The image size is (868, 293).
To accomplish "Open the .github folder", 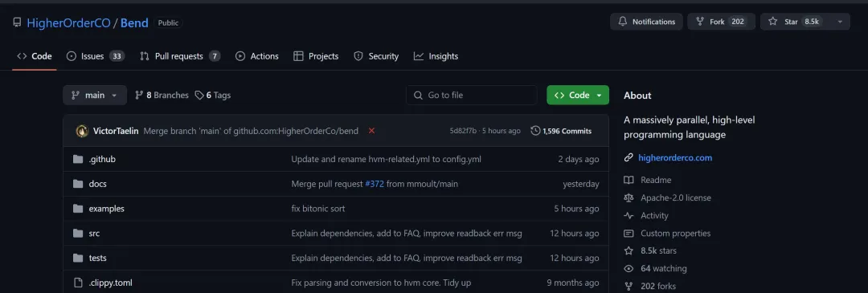I will (x=102, y=159).
